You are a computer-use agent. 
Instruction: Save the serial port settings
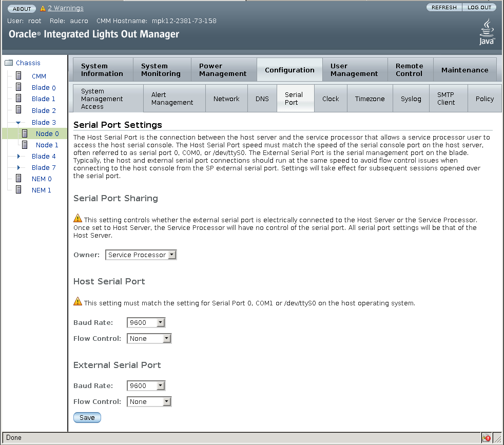point(87,417)
